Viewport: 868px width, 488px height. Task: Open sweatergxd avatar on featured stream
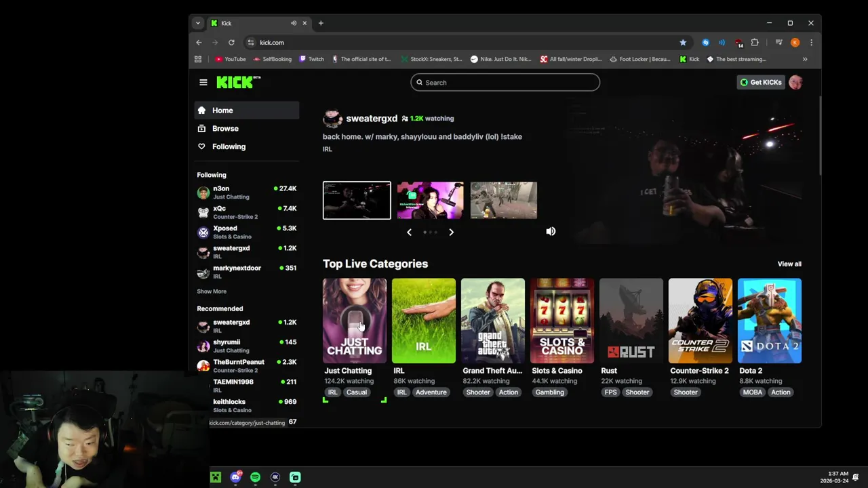coord(332,119)
